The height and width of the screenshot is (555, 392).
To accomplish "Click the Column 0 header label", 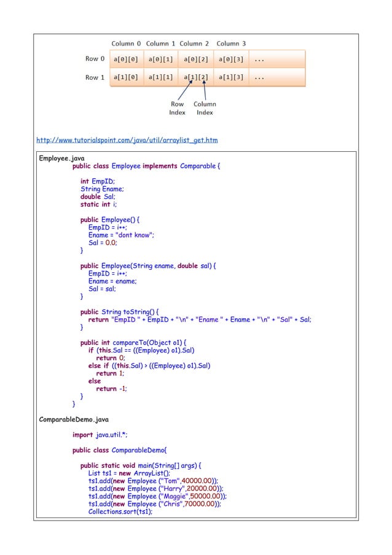I will click(x=126, y=44).
